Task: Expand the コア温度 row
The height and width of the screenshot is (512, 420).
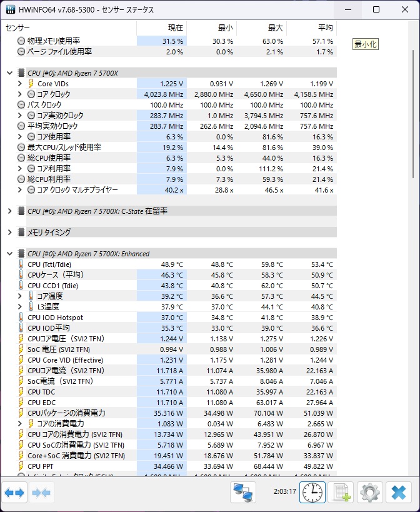Action: coord(20,296)
